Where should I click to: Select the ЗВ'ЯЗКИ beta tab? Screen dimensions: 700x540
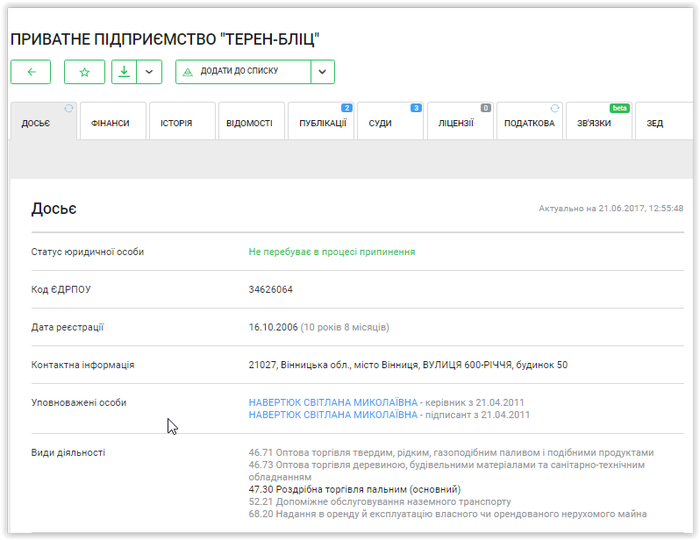(599, 121)
